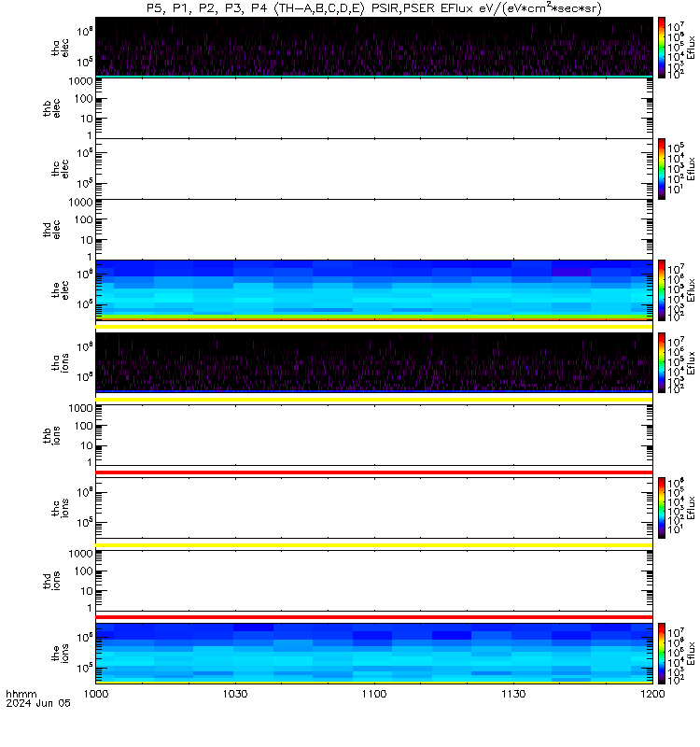Click the yellow bar below the tha ions panel
Image resolution: width=700 pixels, height=747 pixels.
pyautogui.click(x=374, y=400)
